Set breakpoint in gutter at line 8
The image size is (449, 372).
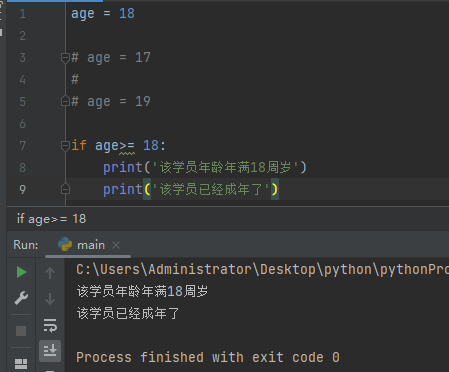tap(40, 167)
